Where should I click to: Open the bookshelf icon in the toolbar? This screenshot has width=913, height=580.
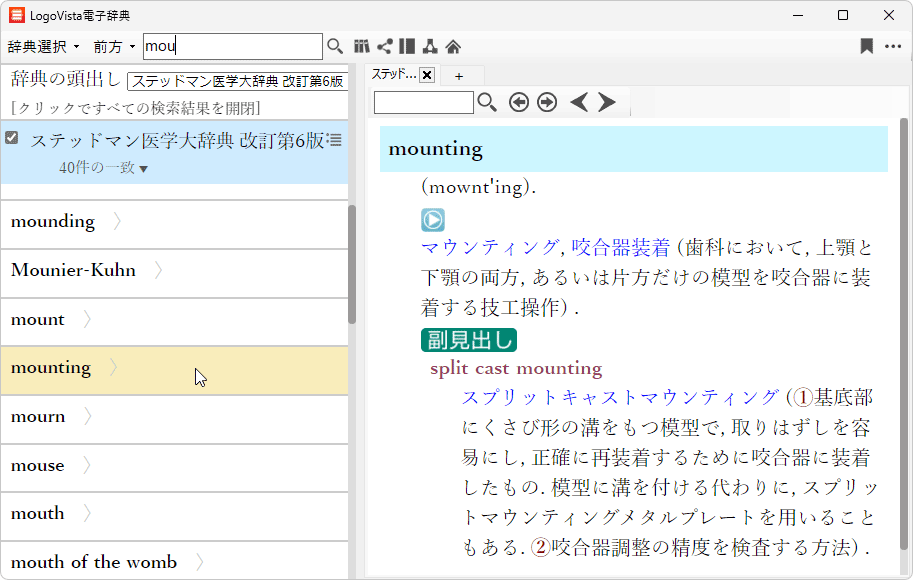(362, 46)
